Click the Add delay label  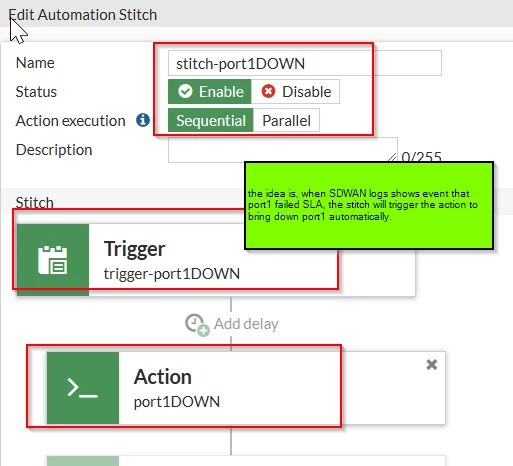click(x=246, y=324)
